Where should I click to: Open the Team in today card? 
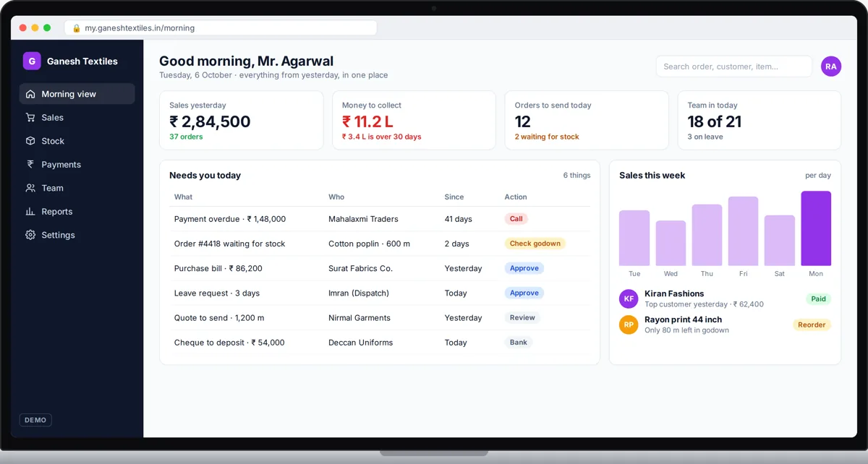(x=759, y=120)
